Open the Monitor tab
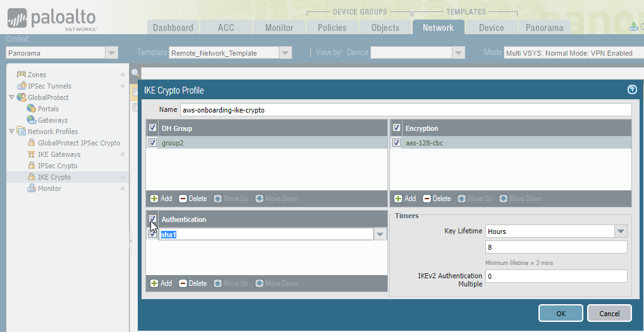 279,28
